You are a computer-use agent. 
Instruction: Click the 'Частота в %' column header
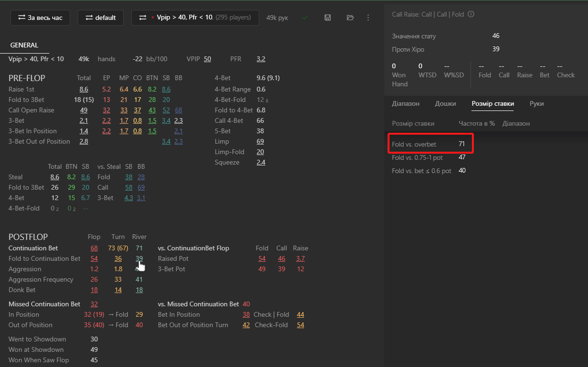point(477,123)
